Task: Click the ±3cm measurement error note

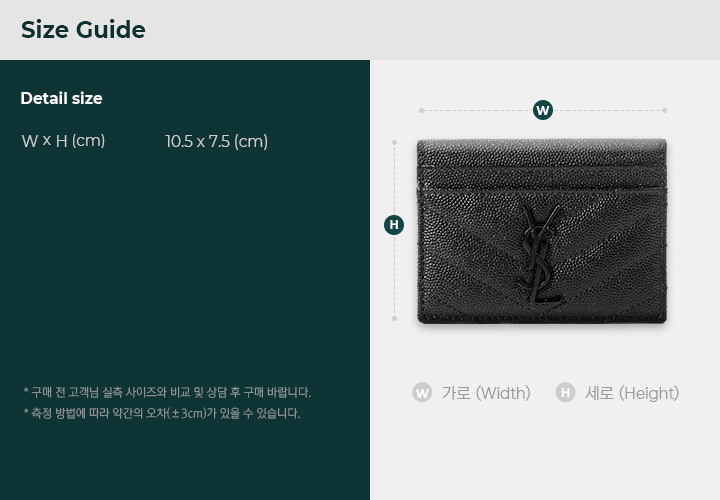Action: pyautogui.click(x=162, y=413)
